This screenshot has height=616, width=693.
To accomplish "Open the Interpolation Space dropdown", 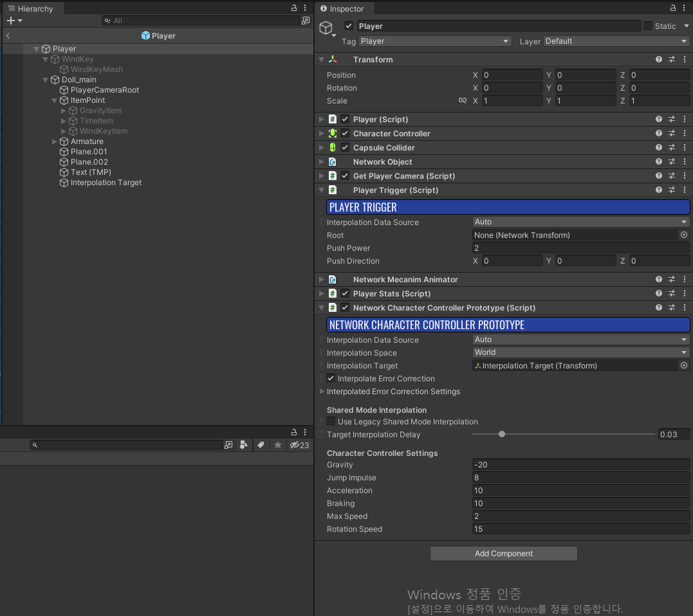I will click(581, 352).
